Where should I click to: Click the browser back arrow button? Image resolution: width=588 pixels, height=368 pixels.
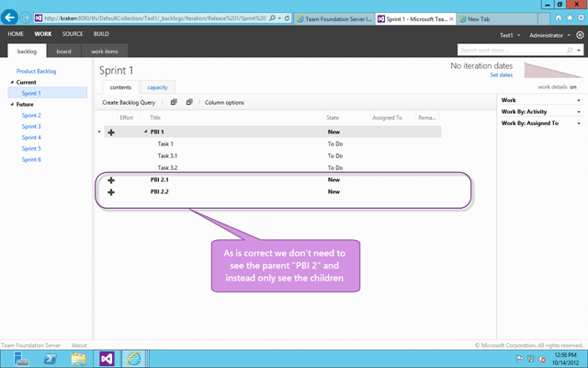pos(9,17)
